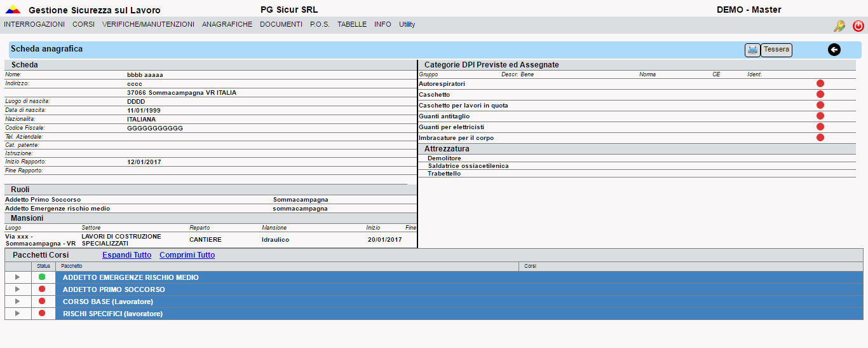This screenshot has height=348, width=868.
Task: Expand the ADDETTO EMERGENZE RISCHIO MEDIO row arrow
Action: pyautogui.click(x=18, y=277)
